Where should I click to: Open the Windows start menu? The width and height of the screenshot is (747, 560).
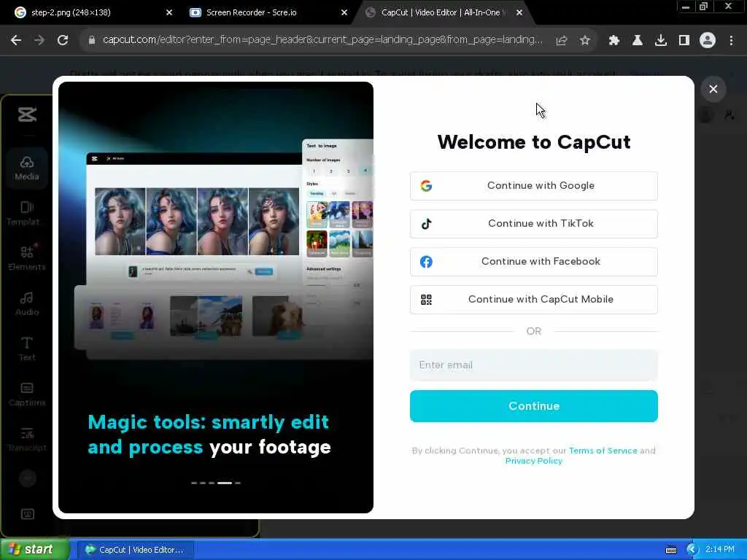(35, 550)
